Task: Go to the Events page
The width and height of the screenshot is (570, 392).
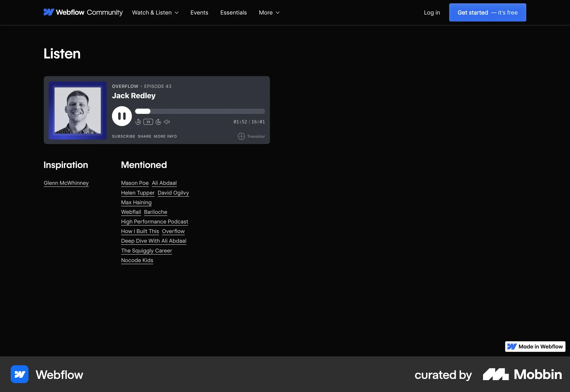Action: click(199, 12)
